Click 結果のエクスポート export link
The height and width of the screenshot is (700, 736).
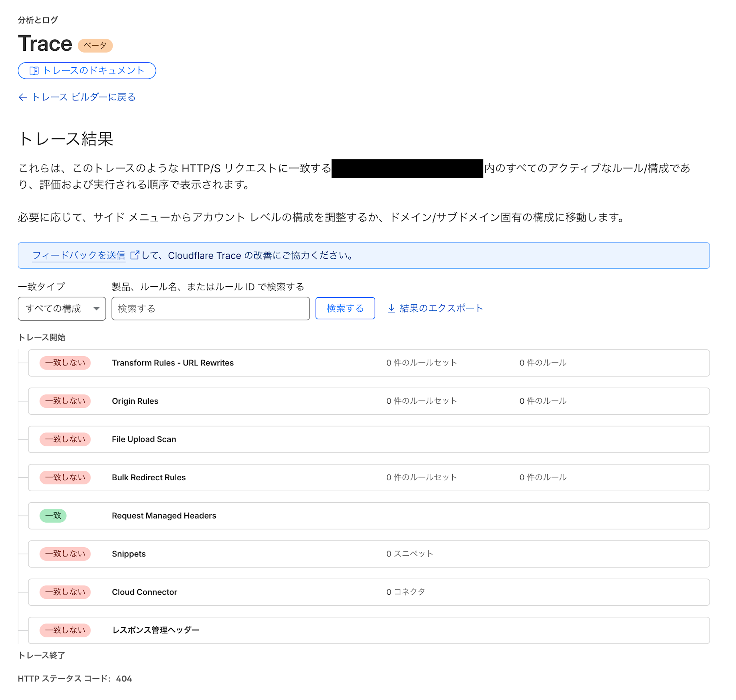441,308
